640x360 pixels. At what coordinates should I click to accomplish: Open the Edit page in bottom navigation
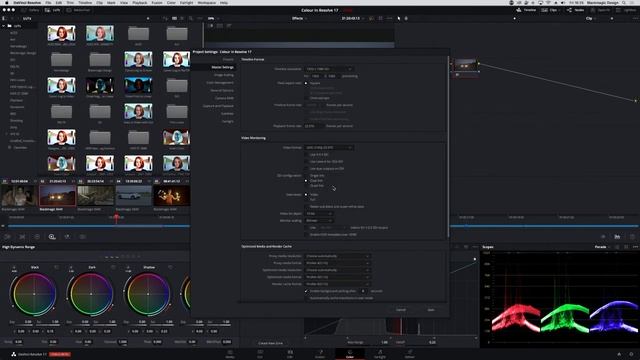coord(290,353)
